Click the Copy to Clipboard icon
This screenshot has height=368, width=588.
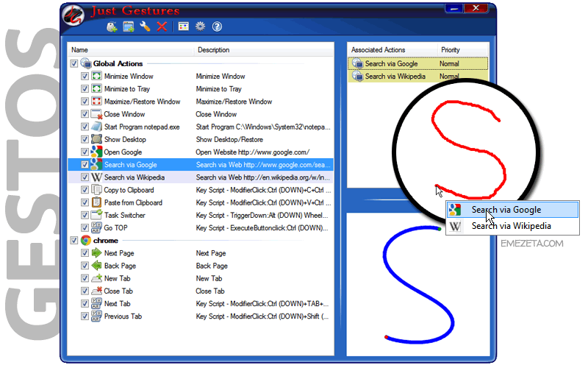97,190
